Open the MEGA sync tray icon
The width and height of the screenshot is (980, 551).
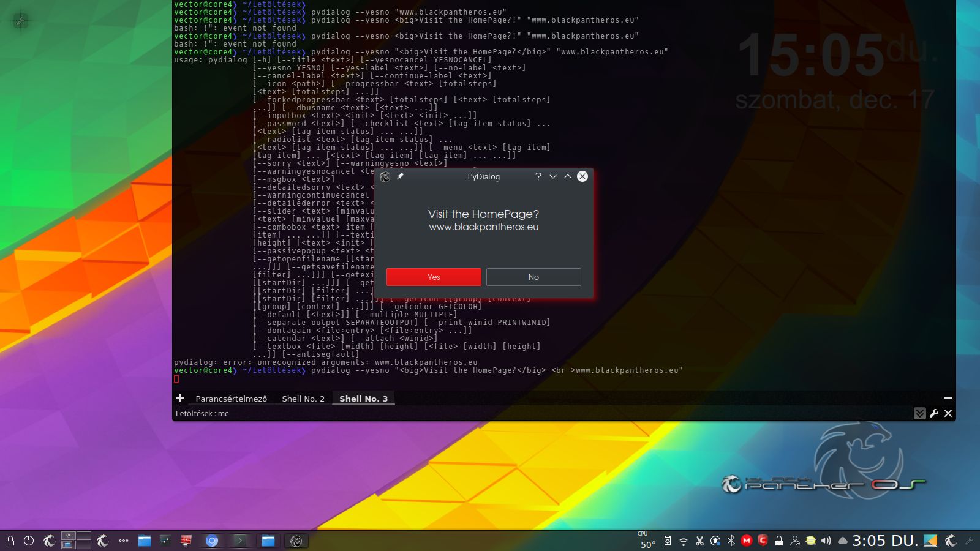click(x=747, y=541)
